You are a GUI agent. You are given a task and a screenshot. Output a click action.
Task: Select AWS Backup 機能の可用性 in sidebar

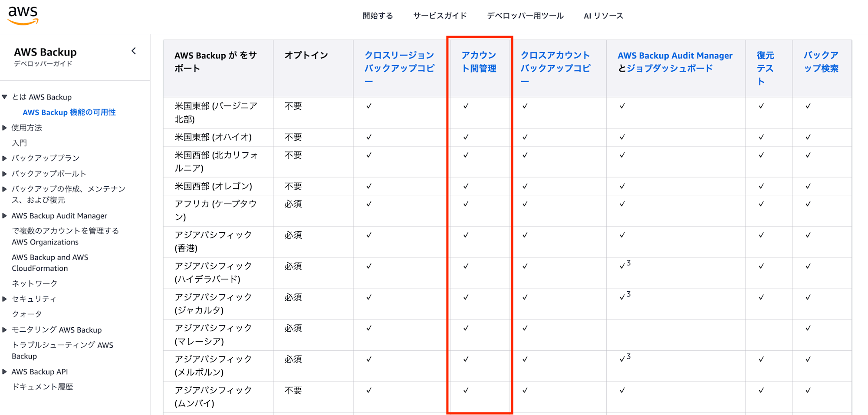69,112
